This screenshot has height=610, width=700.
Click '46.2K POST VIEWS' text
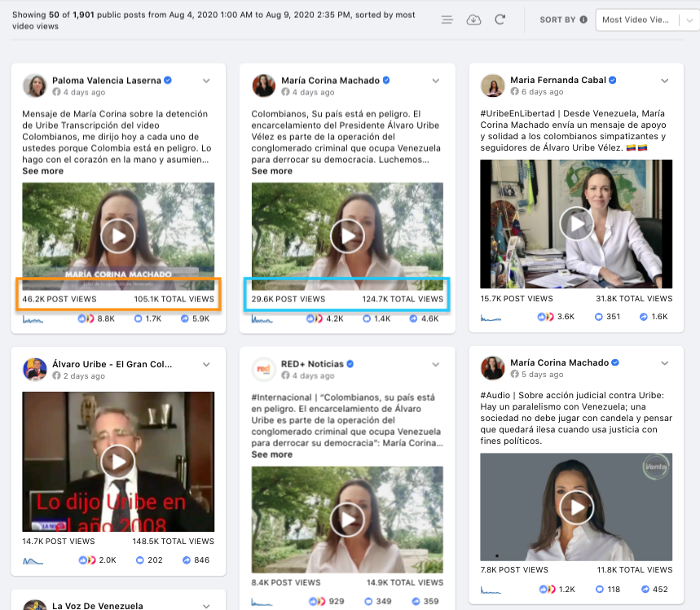click(59, 299)
